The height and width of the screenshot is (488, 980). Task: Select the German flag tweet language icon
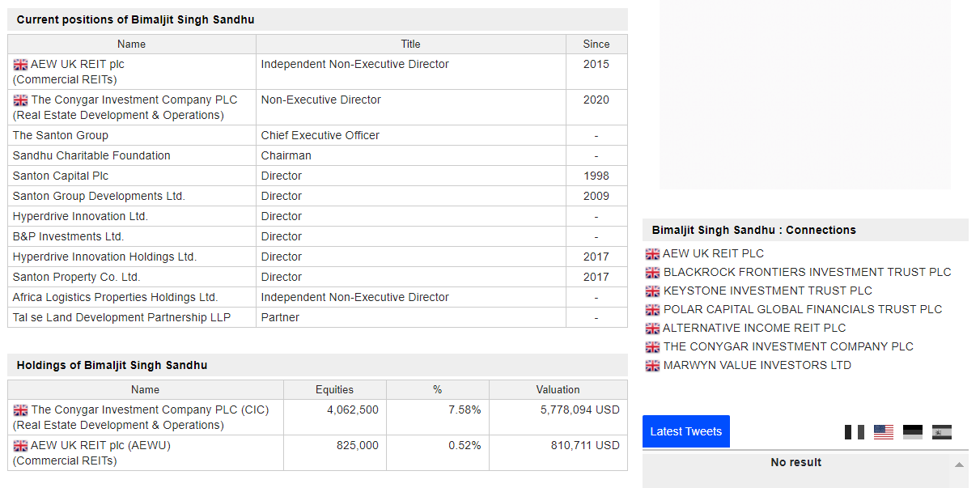(913, 432)
